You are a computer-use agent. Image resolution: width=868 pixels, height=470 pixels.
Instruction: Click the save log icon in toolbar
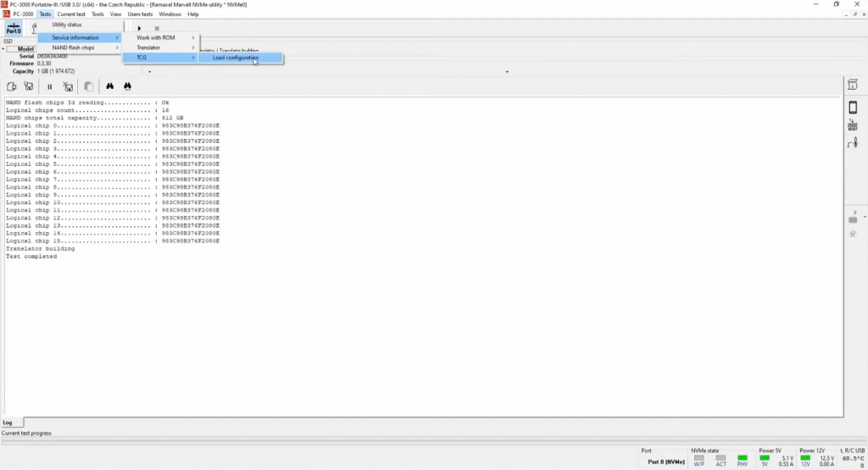tap(29, 86)
